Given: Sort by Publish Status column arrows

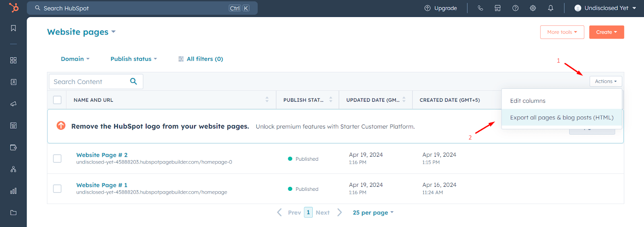Looking at the screenshot, I should pyautogui.click(x=331, y=100).
